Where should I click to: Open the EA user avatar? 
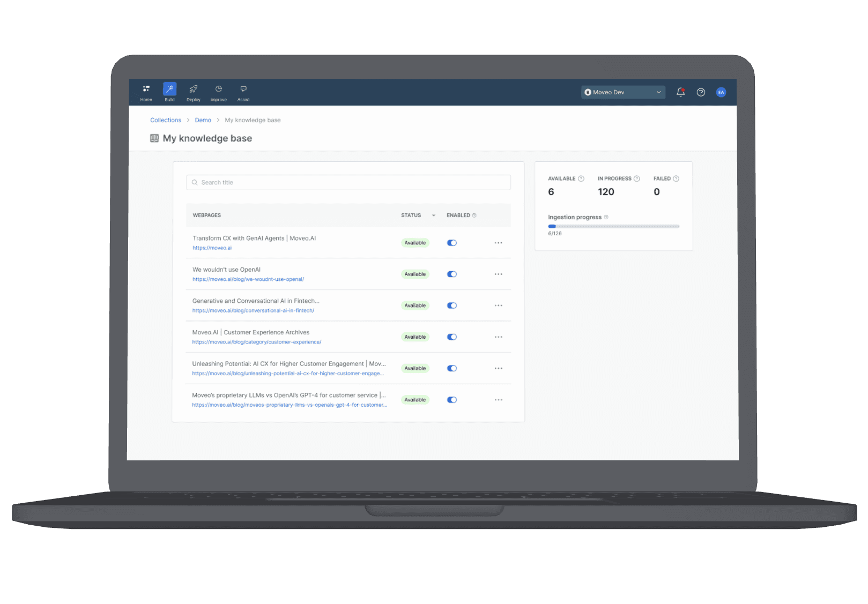[x=721, y=92]
